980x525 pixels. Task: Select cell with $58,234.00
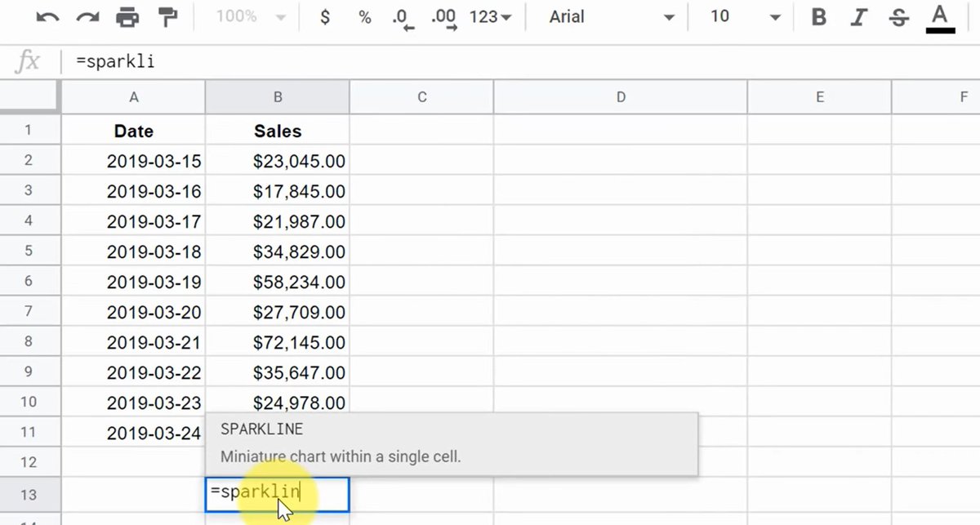point(278,282)
